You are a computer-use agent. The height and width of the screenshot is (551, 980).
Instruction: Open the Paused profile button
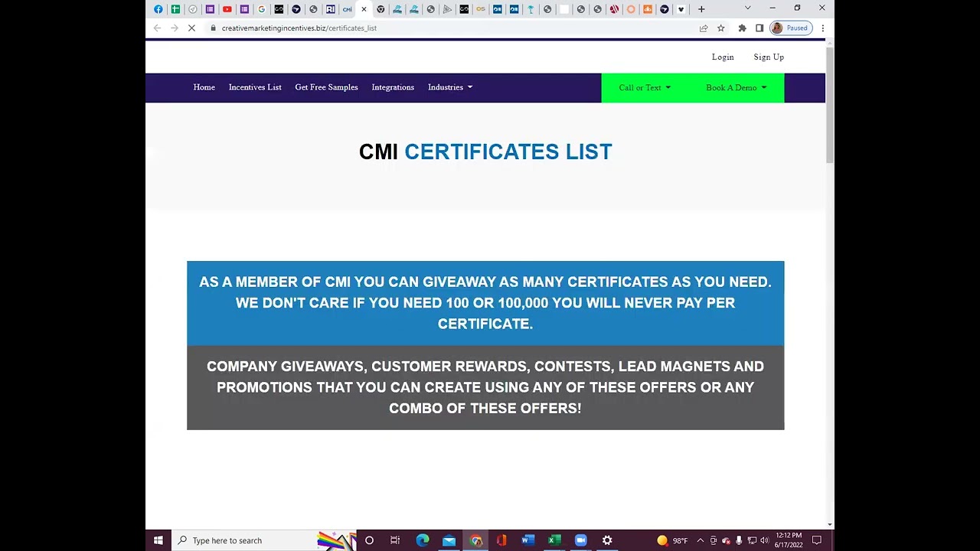(x=790, y=28)
